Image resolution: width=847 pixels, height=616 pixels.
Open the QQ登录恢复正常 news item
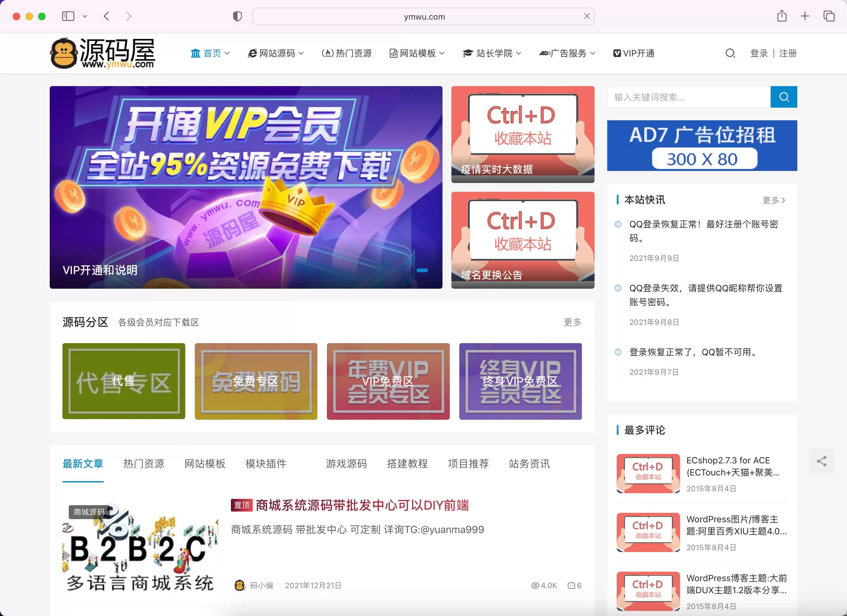tap(704, 231)
